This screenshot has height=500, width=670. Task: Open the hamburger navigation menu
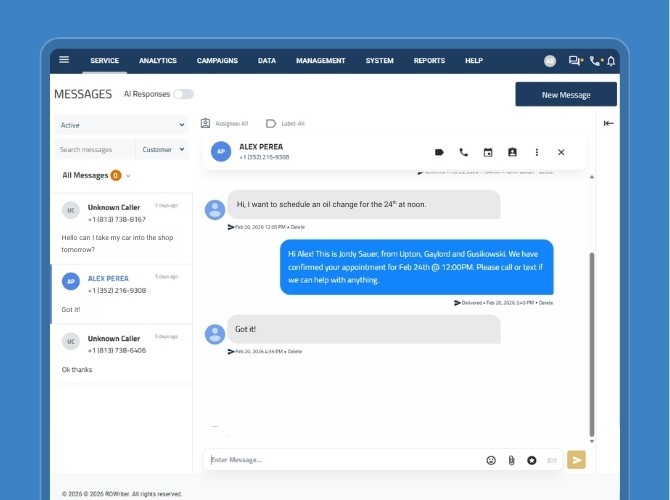pos(64,60)
